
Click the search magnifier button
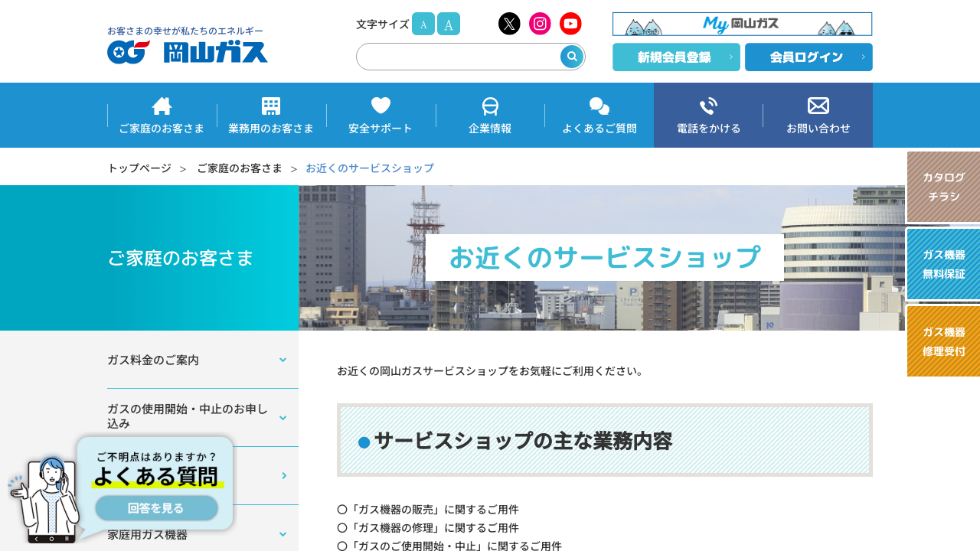click(571, 57)
